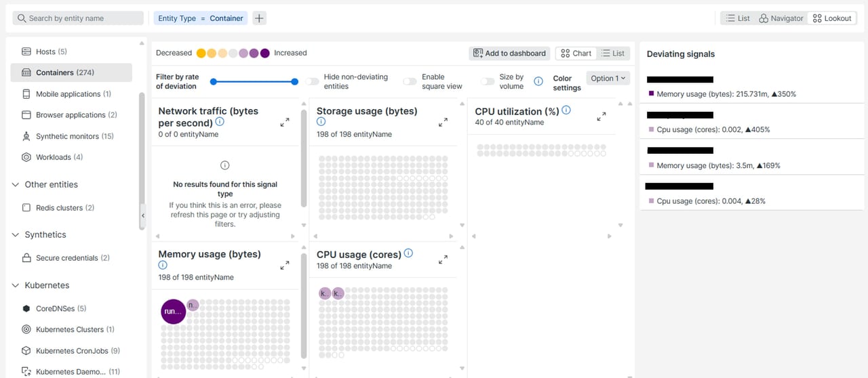Screen dimensions: 868x378
Task: Click info icon beside Size by volume
Action: [538, 81]
